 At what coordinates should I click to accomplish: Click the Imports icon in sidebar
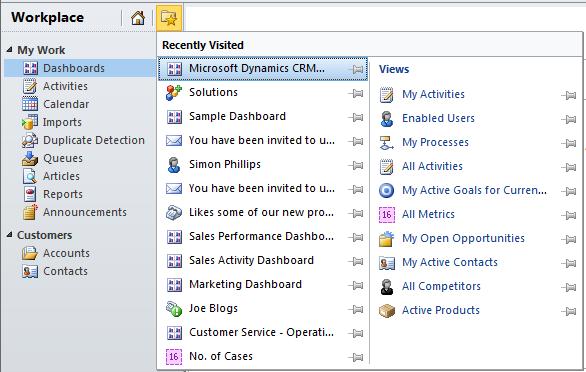click(x=30, y=122)
